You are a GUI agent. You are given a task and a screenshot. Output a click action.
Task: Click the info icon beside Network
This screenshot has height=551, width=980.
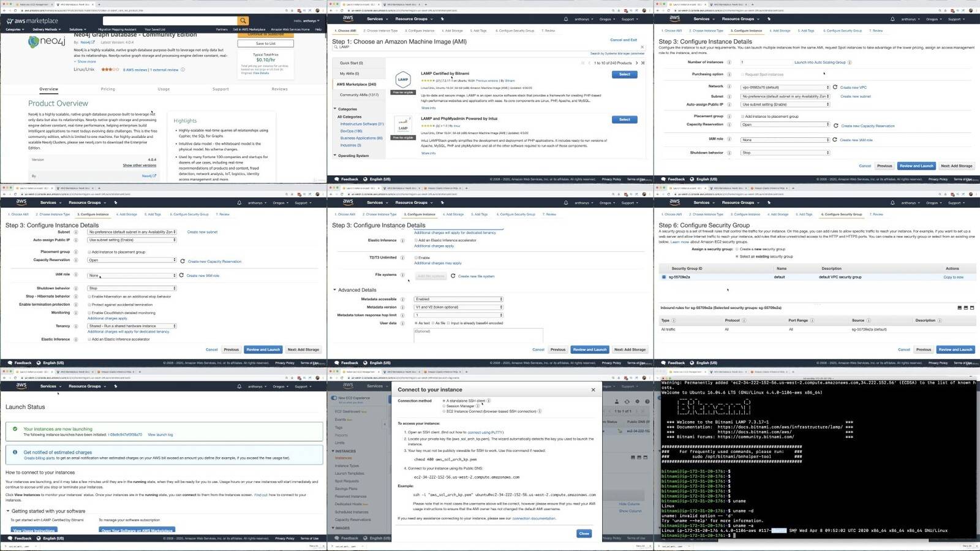tap(729, 86)
